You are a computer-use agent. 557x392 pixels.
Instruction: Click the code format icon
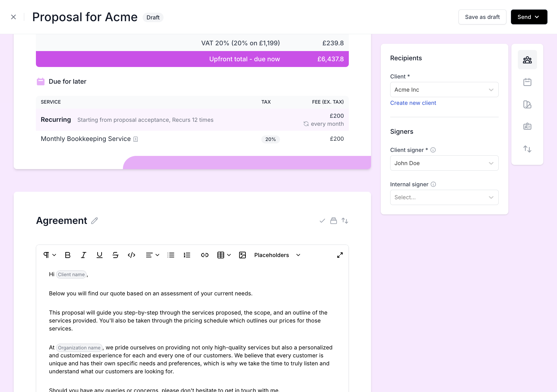[x=131, y=255]
